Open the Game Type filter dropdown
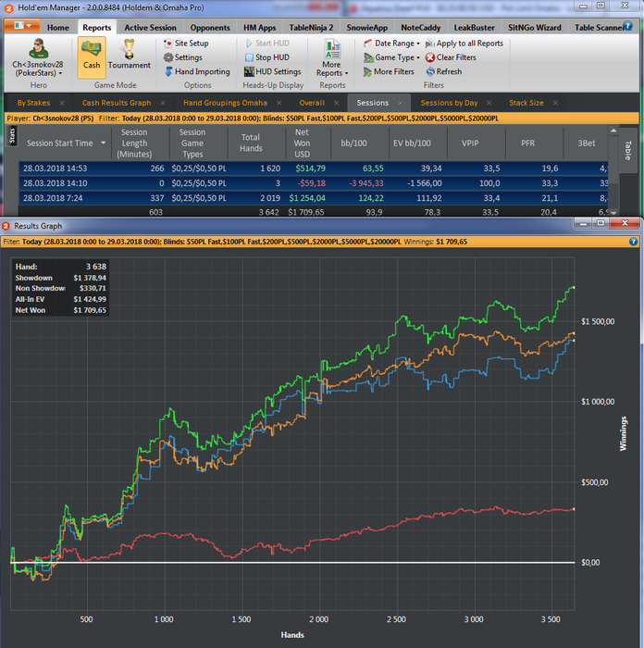 (391, 57)
